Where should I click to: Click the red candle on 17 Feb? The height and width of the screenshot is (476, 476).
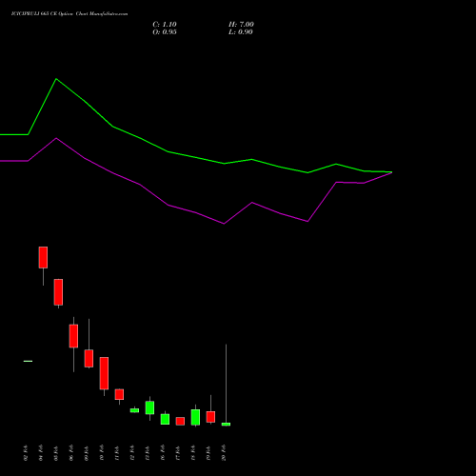pos(180,421)
